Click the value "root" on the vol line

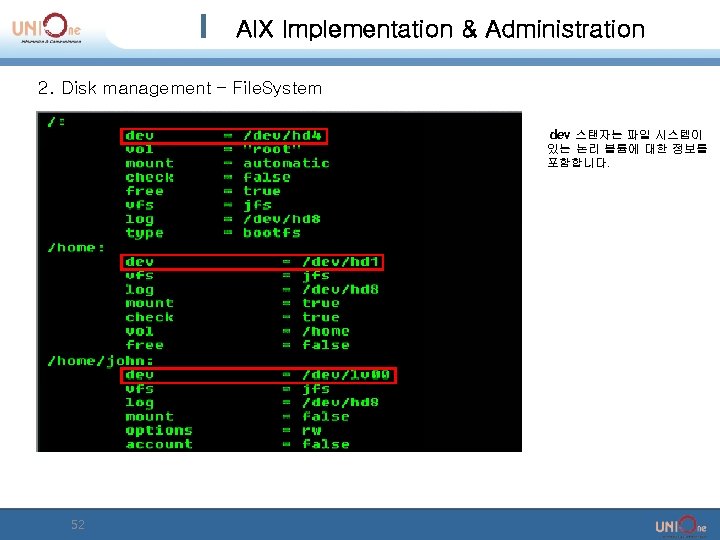click(271, 149)
